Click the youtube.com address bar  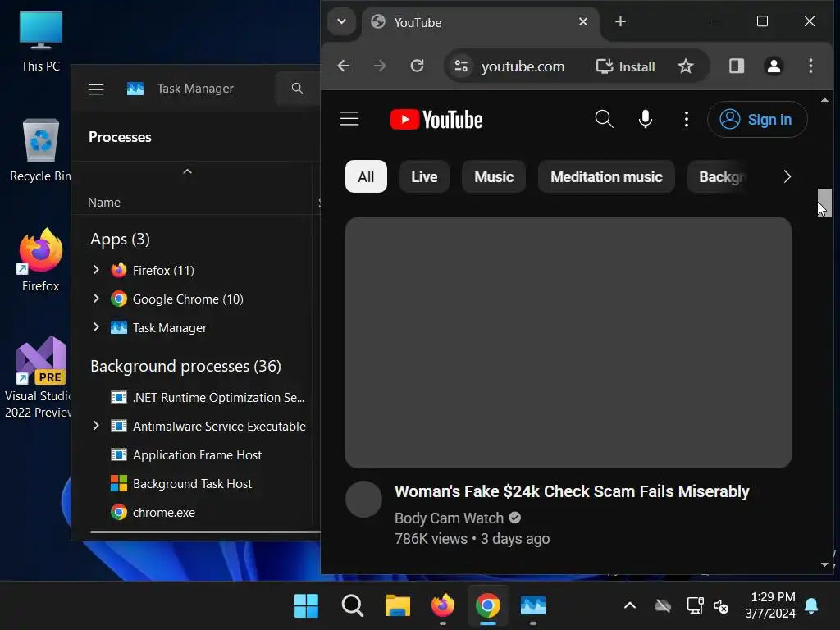pyautogui.click(x=523, y=66)
